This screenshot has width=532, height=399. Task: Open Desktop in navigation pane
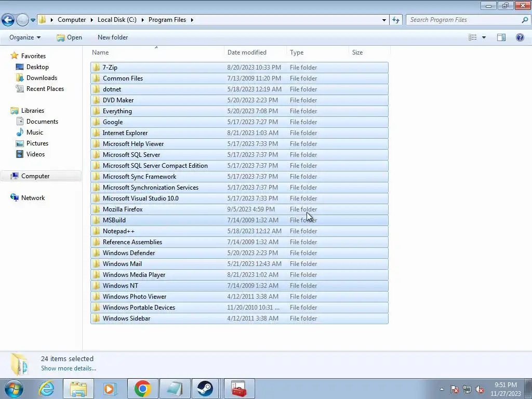37,67
